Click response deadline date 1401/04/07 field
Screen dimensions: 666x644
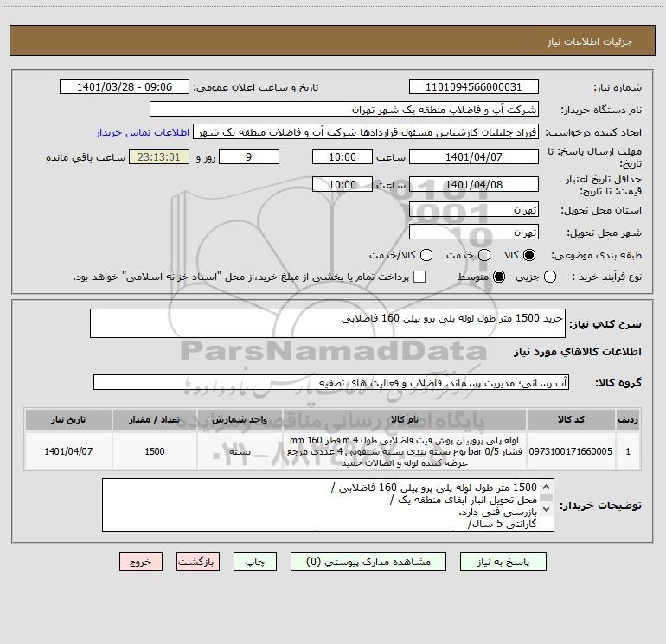(x=474, y=156)
